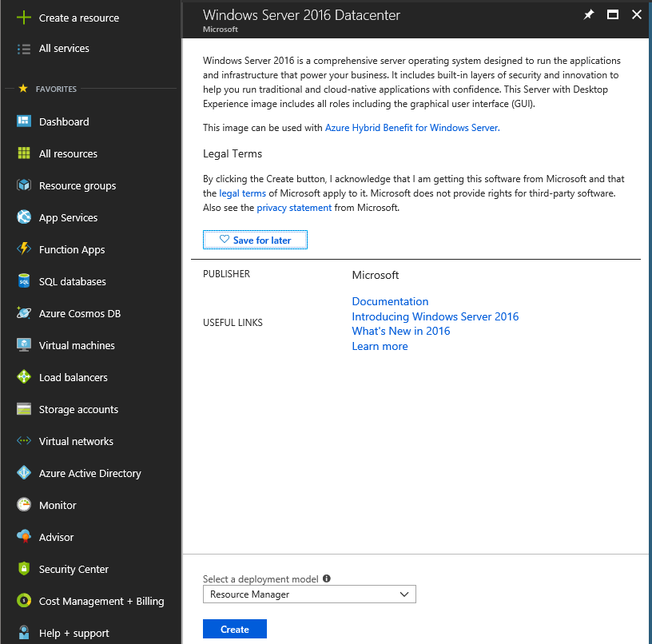
Task: Click the Load balancers diamond icon
Action: [24, 376]
